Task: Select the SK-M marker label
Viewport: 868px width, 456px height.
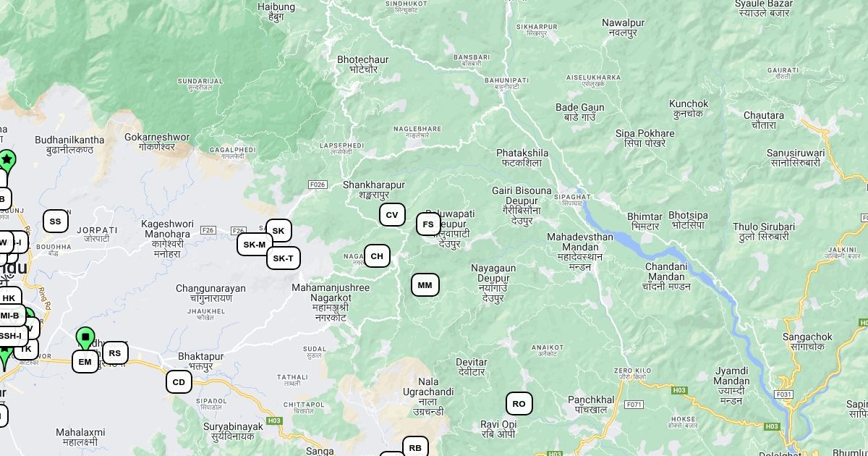Action: click(x=255, y=245)
